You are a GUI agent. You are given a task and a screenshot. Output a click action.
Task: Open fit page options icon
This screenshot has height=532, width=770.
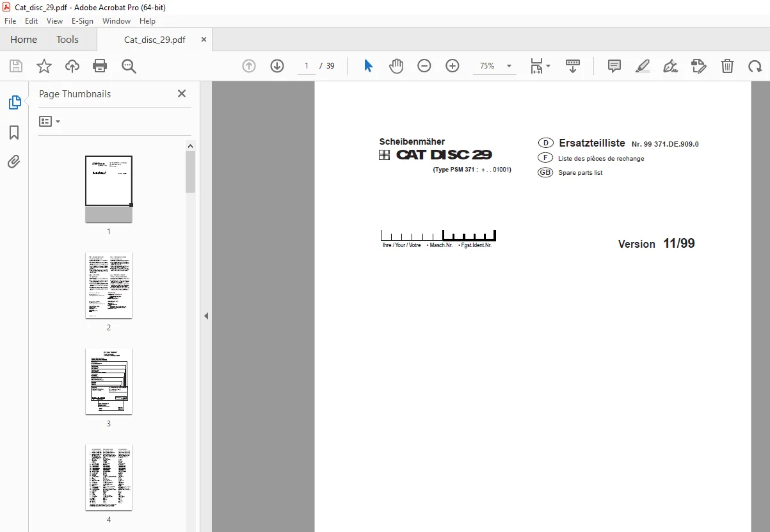(x=540, y=66)
